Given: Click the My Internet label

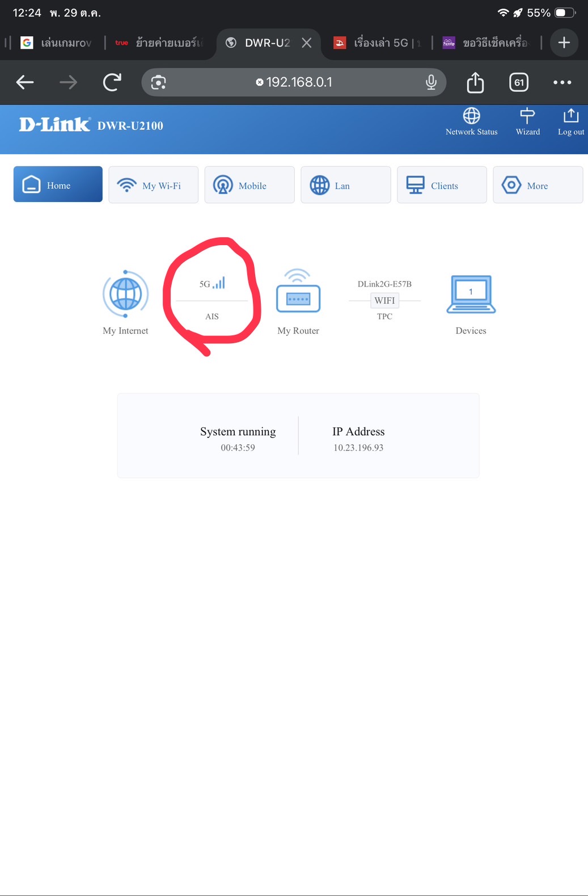Looking at the screenshot, I should (x=125, y=331).
